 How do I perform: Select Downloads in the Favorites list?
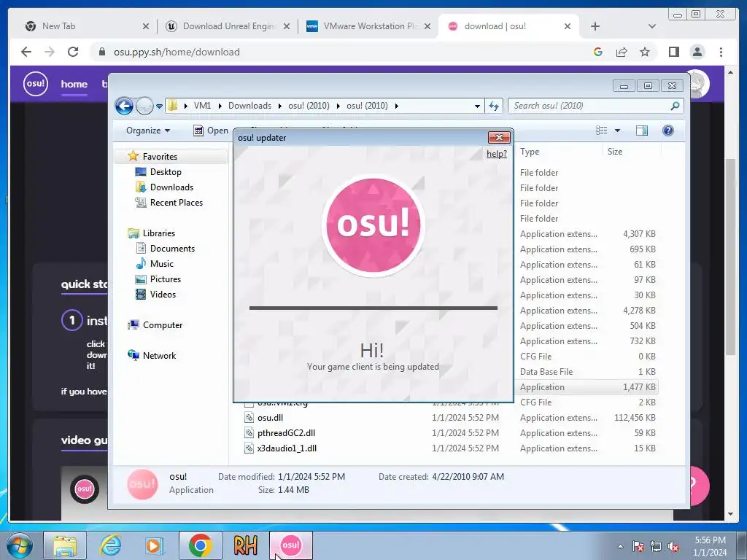[x=171, y=187]
